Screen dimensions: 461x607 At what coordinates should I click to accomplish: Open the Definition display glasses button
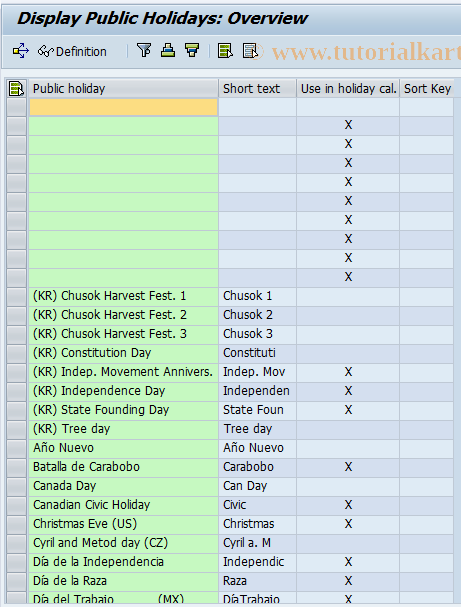pos(72,51)
